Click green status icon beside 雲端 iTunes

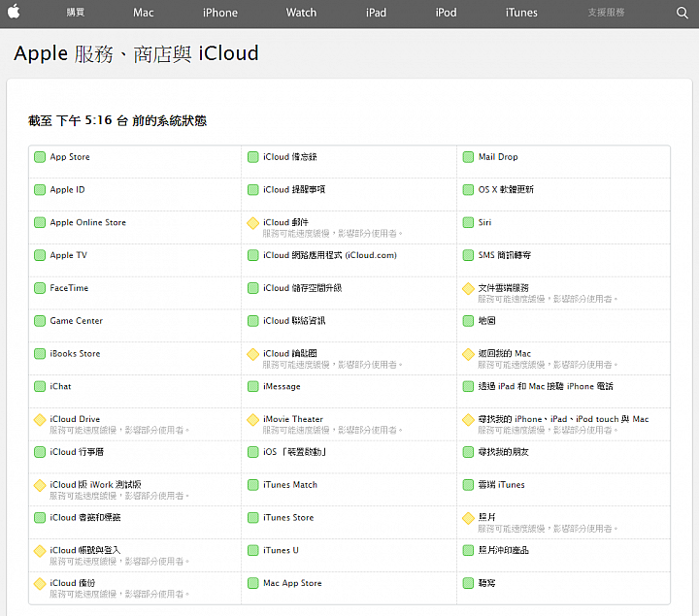click(x=468, y=485)
